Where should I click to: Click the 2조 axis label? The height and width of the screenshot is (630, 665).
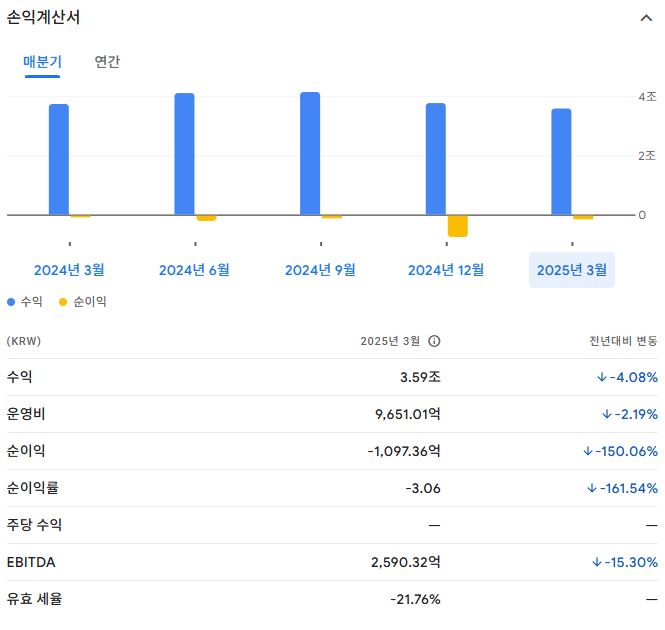(647, 156)
